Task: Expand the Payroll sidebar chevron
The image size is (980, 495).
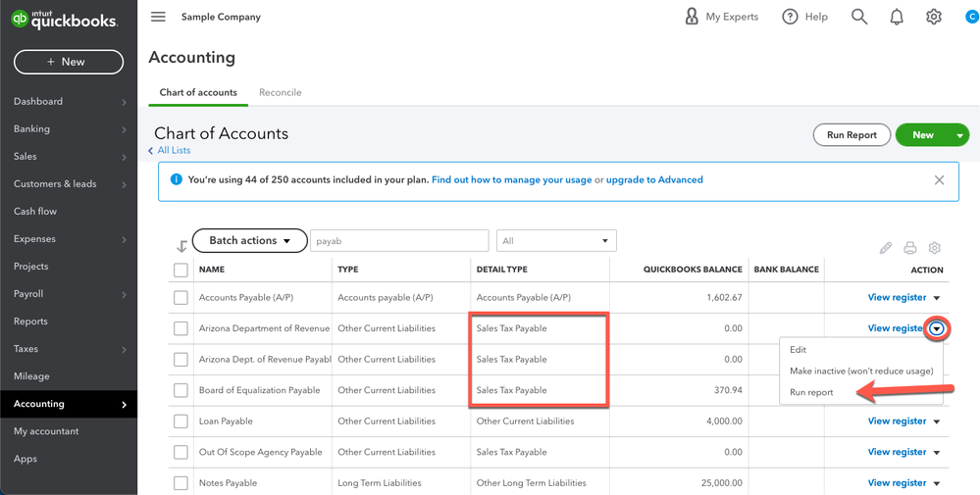Action: point(124,294)
